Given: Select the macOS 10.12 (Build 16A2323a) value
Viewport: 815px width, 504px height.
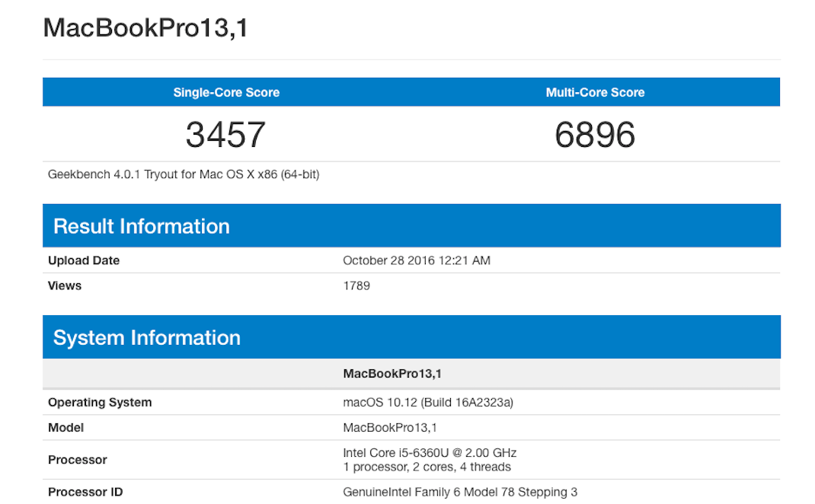Looking at the screenshot, I should coord(428,402).
